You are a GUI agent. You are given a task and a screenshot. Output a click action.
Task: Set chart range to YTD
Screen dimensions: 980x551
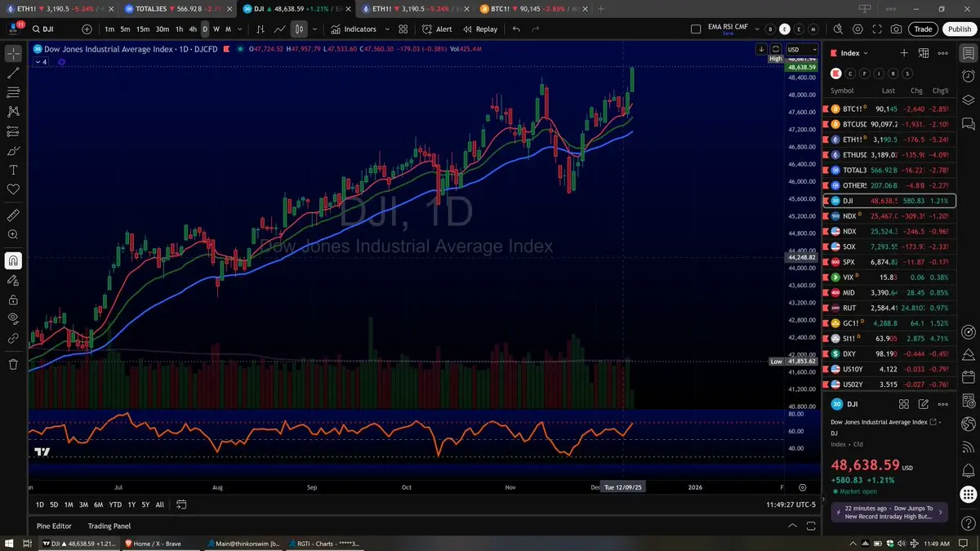(x=115, y=504)
